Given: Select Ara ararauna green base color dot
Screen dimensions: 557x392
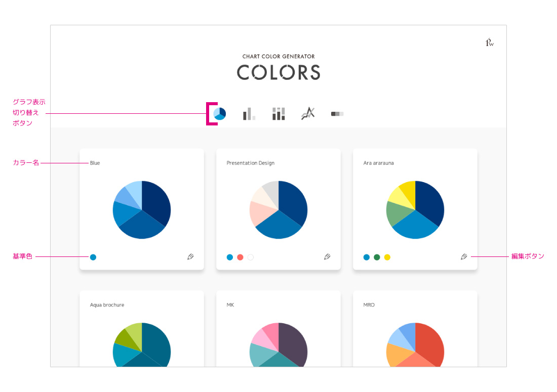Looking at the screenshot, I should pyautogui.click(x=377, y=257).
